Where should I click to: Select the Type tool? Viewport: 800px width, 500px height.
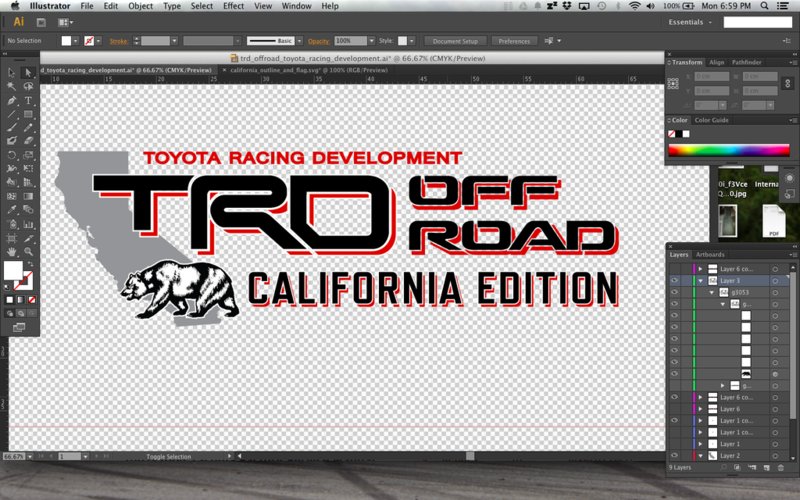coord(28,101)
